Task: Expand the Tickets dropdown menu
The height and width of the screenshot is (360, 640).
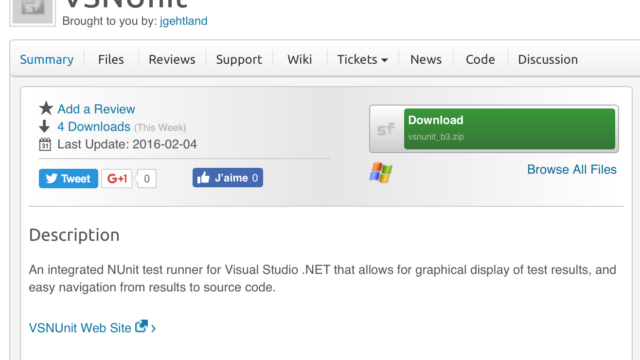Action: click(x=362, y=60)
